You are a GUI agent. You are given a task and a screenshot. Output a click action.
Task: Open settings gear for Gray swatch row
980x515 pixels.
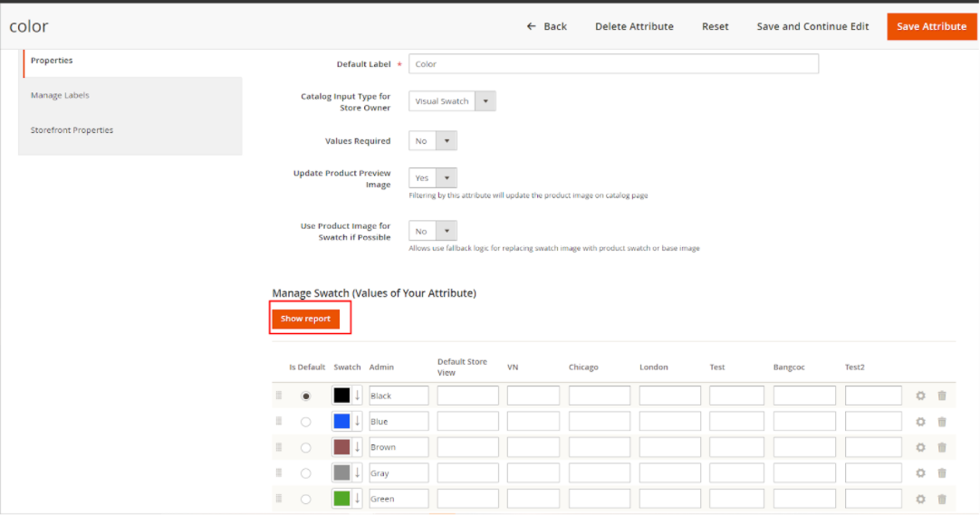(x=920, y=473)
